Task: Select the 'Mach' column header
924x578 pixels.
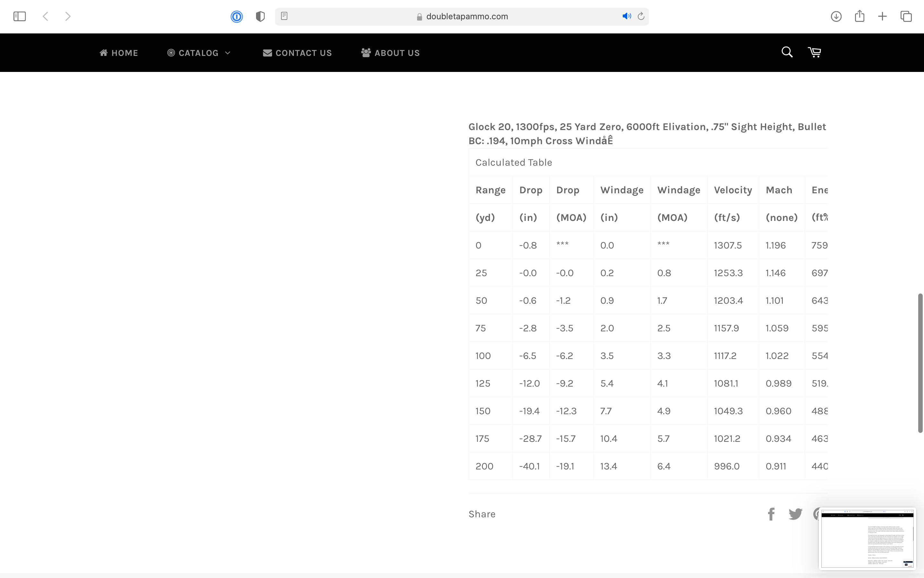Action: pyautogui.click(x=779, y=190)
